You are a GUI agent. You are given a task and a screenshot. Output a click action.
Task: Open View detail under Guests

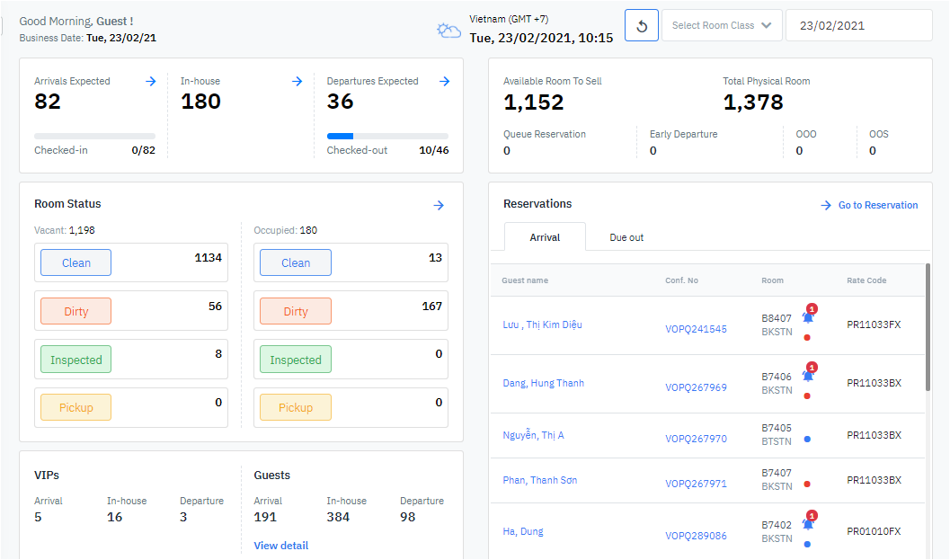click(x=280, y=546)
